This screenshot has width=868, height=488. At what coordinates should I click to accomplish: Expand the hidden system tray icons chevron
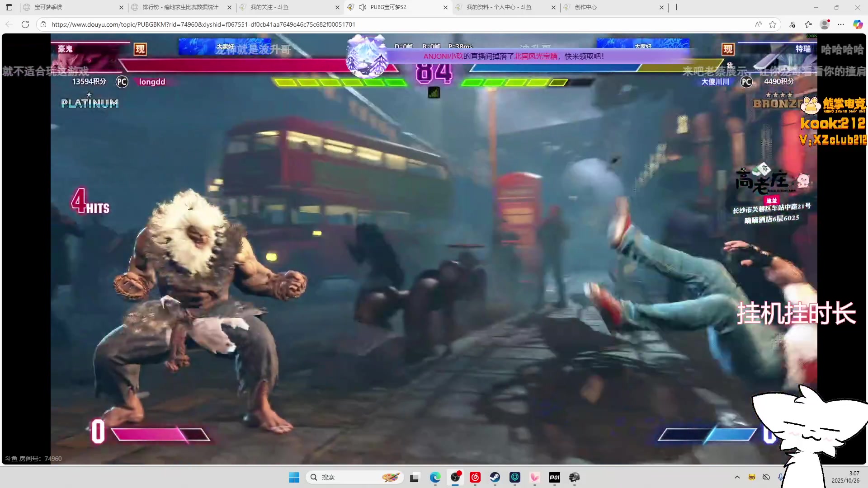(737, 477)
